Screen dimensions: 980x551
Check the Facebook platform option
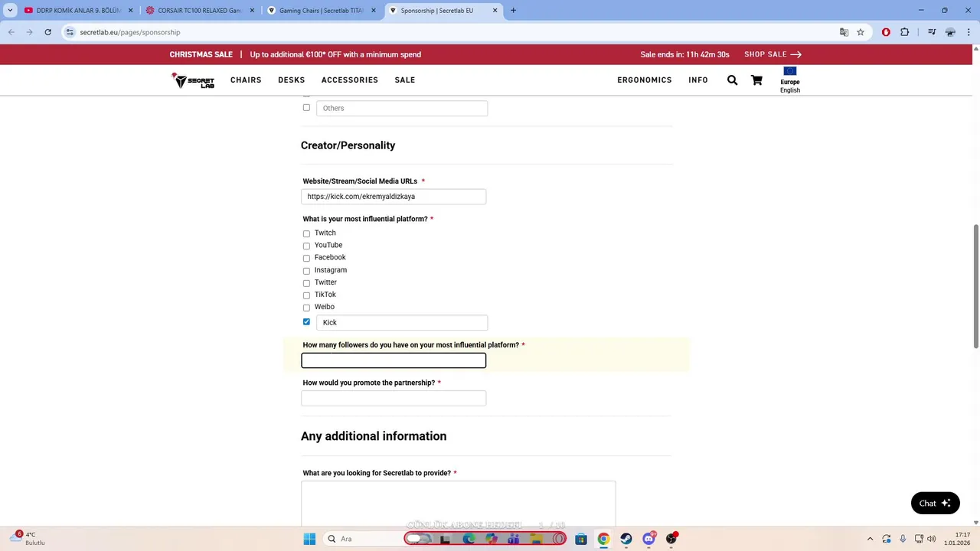(306, 258)
